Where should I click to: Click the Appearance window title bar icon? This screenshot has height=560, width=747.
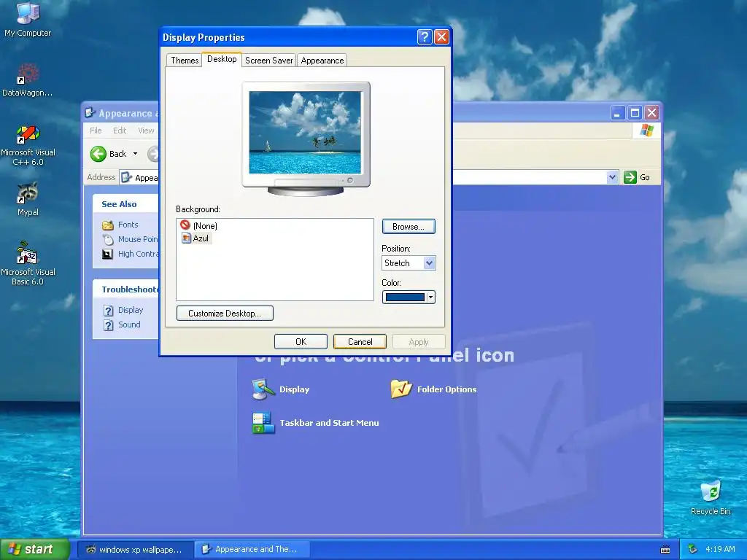coord(90,113)
